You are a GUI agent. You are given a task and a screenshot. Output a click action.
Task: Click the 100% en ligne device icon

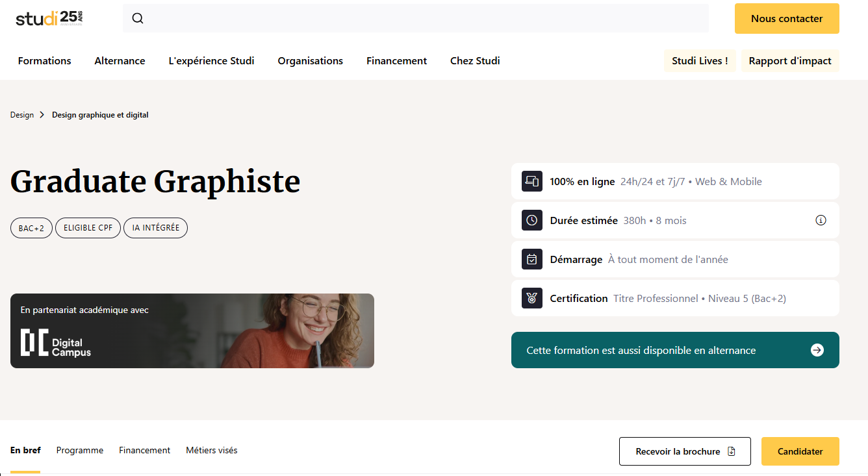point(532,181)
